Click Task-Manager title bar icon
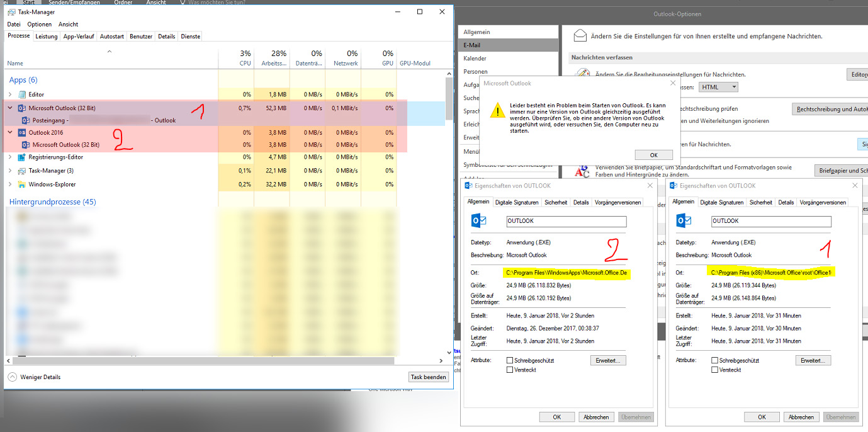Screen dimensions: 868x432 click(x=12, y=11)
